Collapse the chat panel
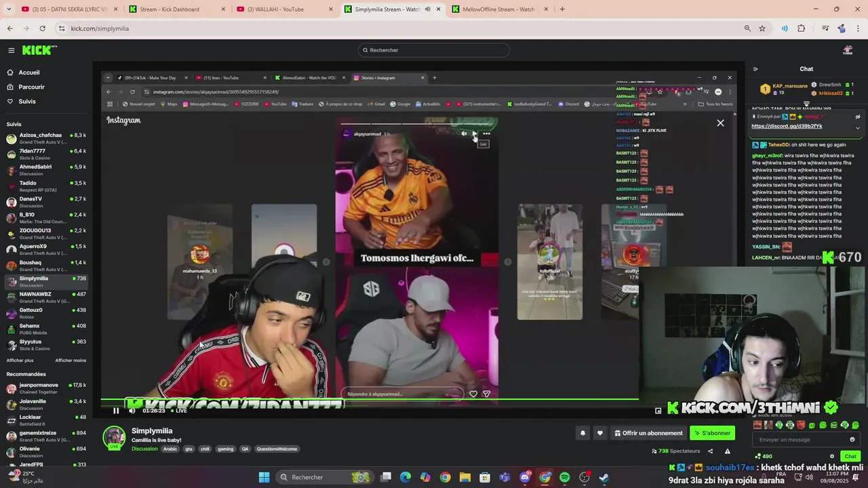The image size is (868, 488). pos(755,69)
